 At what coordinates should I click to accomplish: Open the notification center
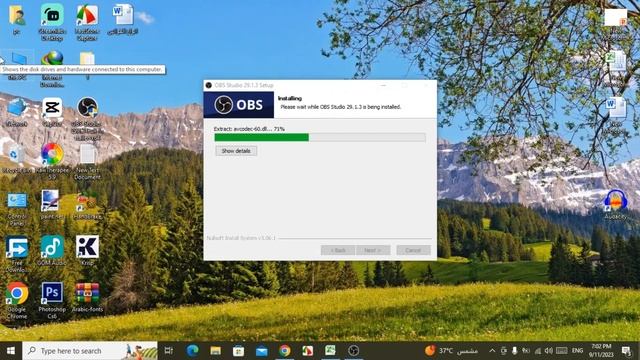pos(627,351)
